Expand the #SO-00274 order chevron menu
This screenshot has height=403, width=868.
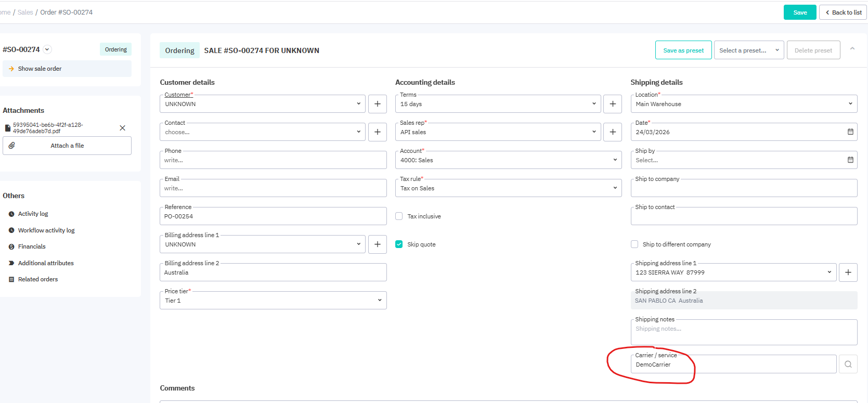coord(47,49)
